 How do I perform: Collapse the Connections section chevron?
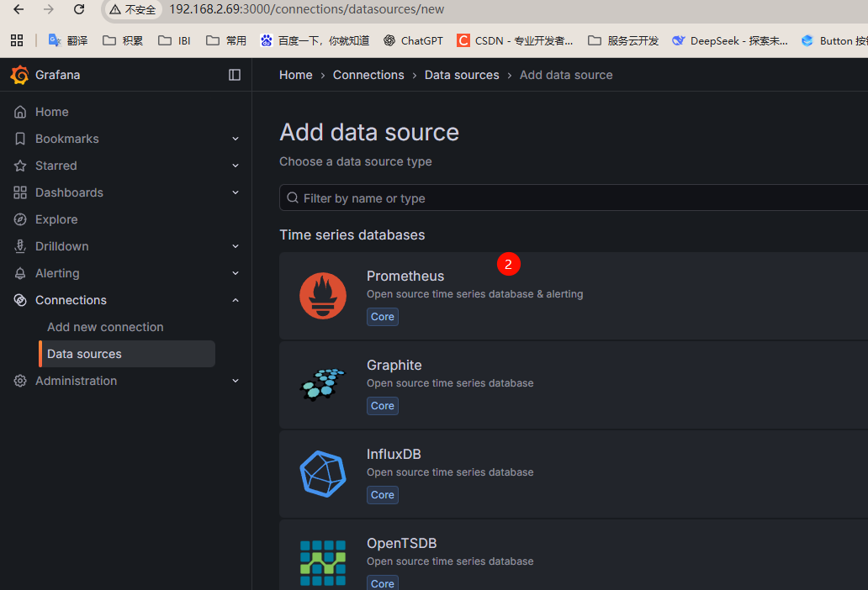pos(236,300)
